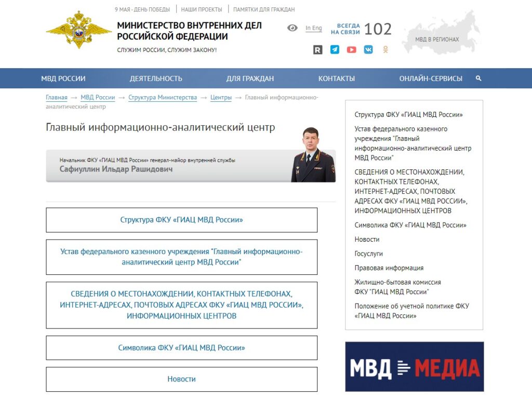
Task: Open the Деятельность menu
Action: tap(156, 78)
